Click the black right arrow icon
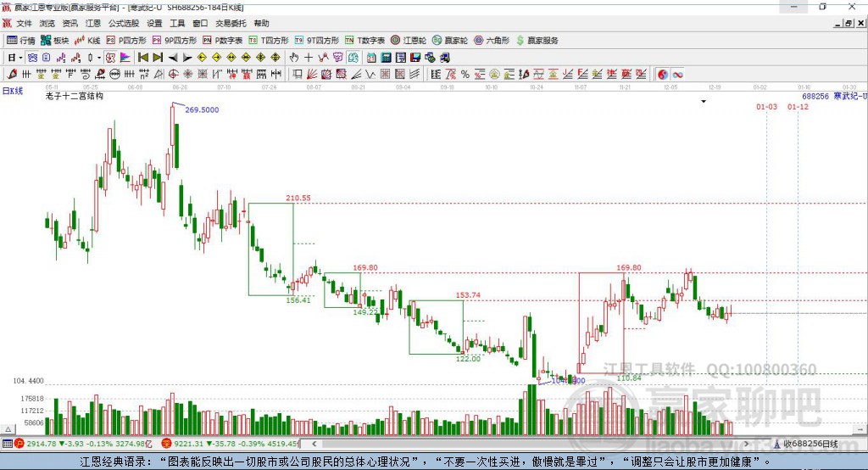This screenshot has width=868, height=470. 187,58
